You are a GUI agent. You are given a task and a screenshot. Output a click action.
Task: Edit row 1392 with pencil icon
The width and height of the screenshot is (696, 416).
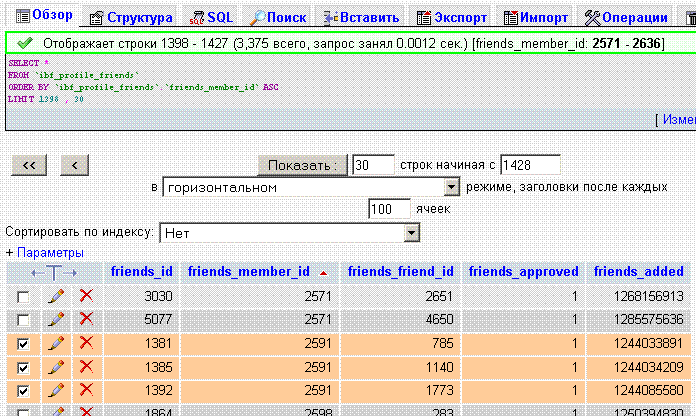point(56,390)
